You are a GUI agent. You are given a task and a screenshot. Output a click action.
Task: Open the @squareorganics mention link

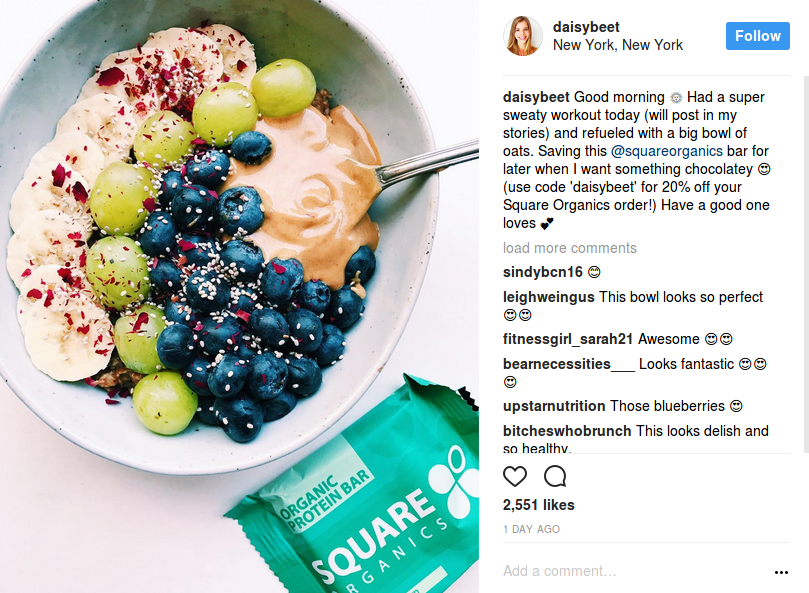click(667, 151)
